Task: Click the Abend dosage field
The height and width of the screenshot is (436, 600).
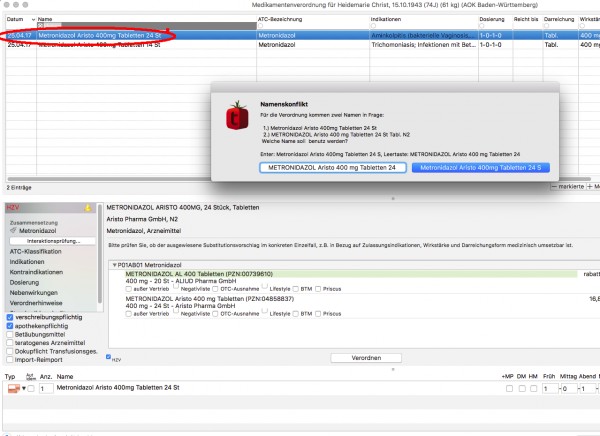Action: pyautogui.click(x=587, y=389)
